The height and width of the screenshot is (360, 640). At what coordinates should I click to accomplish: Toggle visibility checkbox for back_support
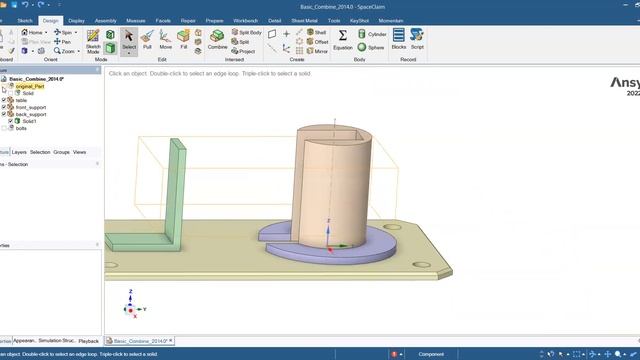click(x=4, y=114)
